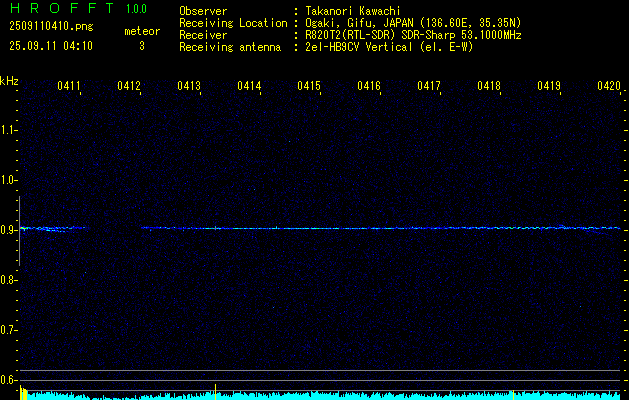Image resolution: width=629 pixels, height=400 pixels.
Task: Select the file name 2509110410.png
Action: pos(51,26)
